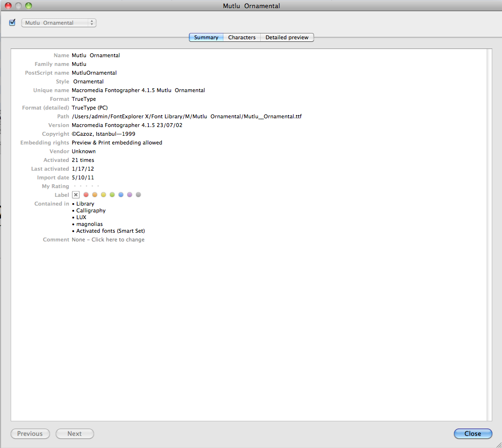Uncheck the font activation checkbox
The width and height of the screenshot is (502, 448).
coord(12,22)
